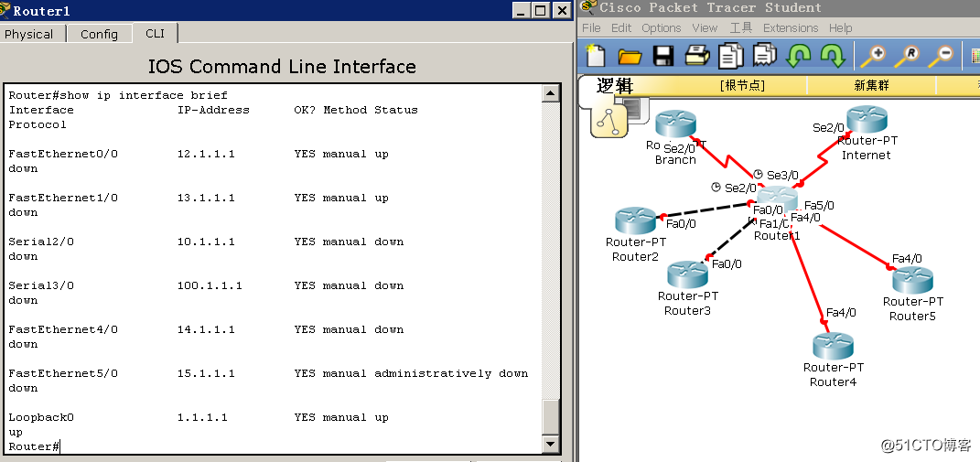Click the 1.1.1.1 loopback IP address
Screen dimensions: 980x462
[x=202, y=417]
